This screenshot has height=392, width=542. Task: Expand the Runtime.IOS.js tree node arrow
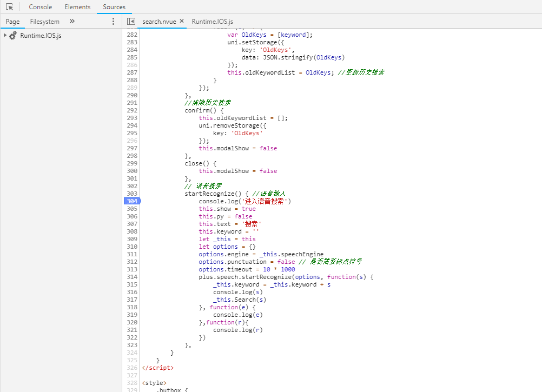[x=5, y=36]
